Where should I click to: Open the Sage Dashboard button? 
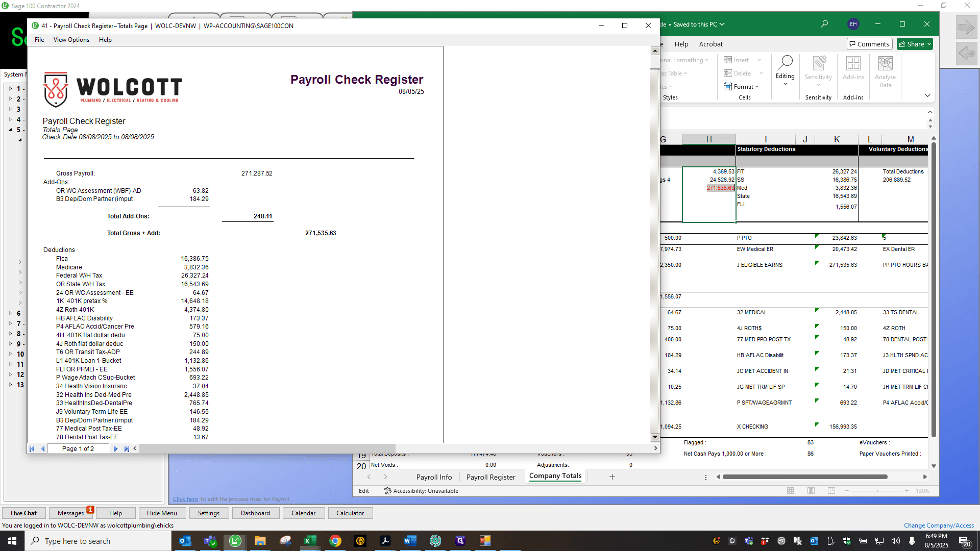point(255,513)
